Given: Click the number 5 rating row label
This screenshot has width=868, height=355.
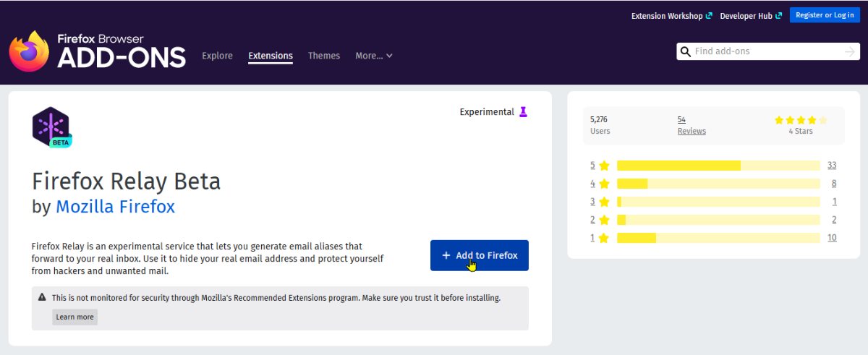Looking at the screenshot, I should [592, 166].
